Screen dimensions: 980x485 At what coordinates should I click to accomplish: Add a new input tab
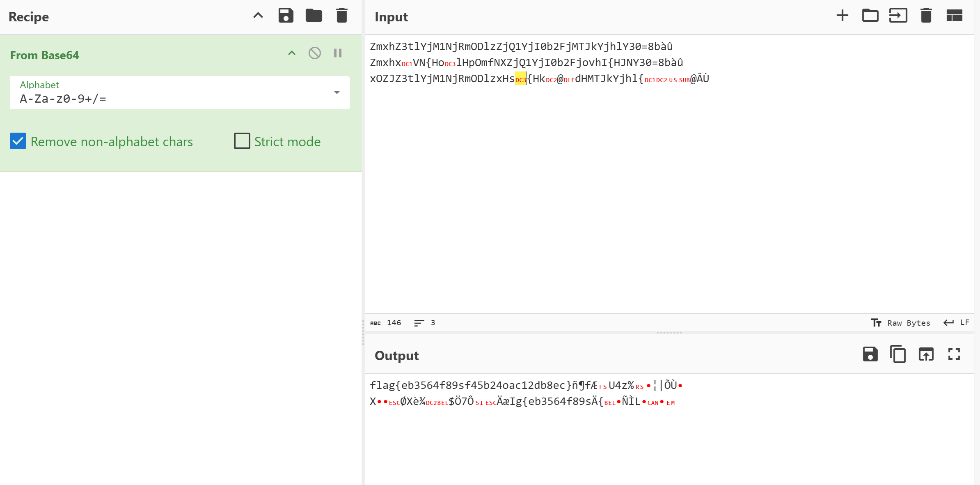[842, 16]
